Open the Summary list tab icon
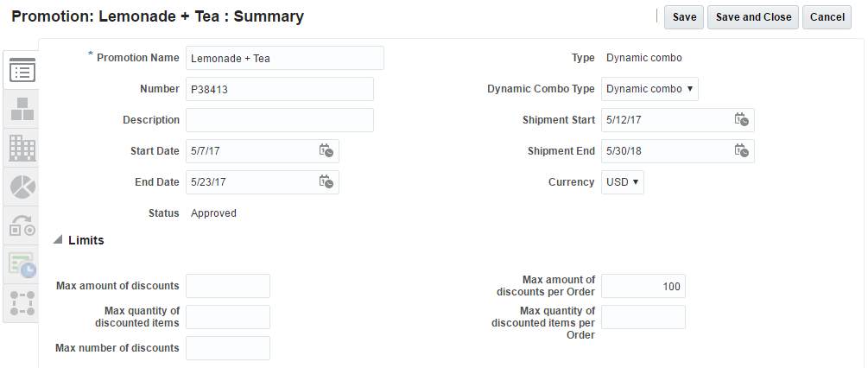The width and height of the screenshot is (868, 368). tap(22, 71)
